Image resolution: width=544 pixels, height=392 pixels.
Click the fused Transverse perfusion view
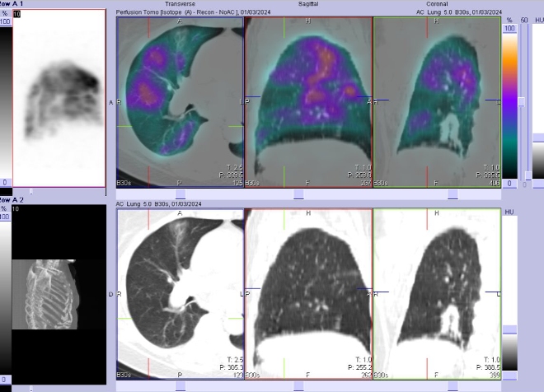click(x=180, y=103)
